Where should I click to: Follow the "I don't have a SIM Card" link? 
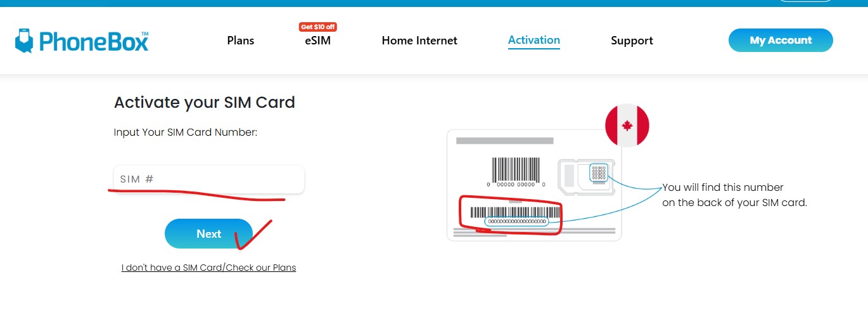[x=208, y=268]
